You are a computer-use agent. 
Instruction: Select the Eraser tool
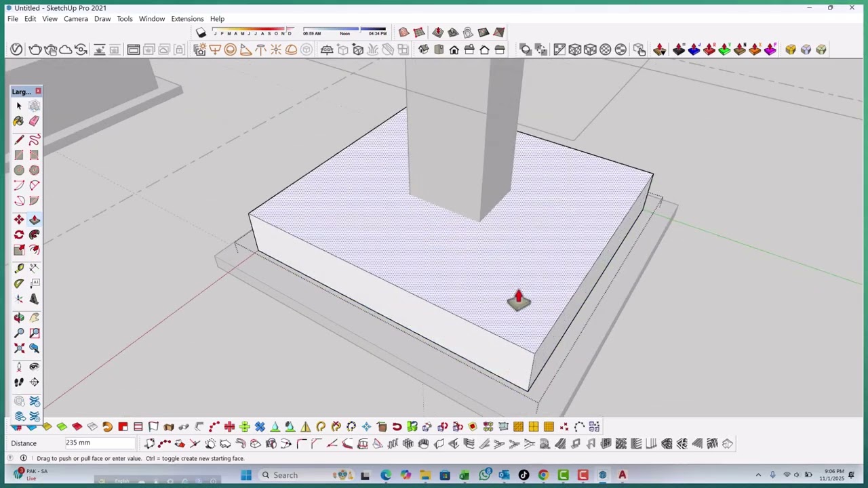[34, 121]
